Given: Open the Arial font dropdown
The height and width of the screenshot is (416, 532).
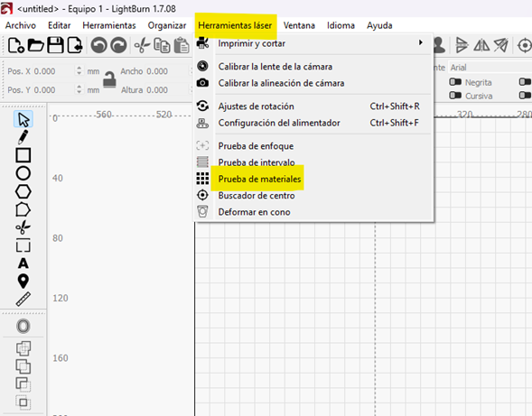Looking at the screenshot, I should point(490,68).
